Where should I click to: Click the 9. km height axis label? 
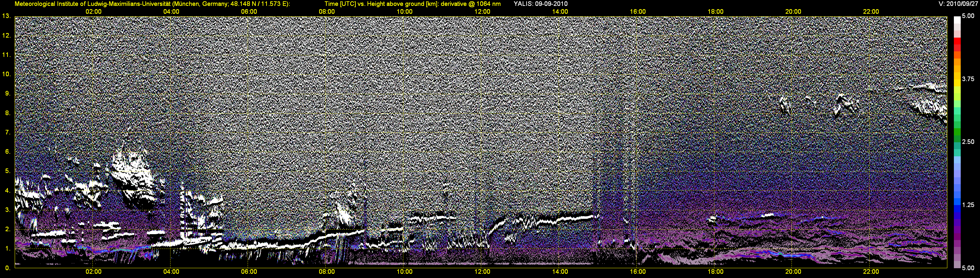coord(8,93)
